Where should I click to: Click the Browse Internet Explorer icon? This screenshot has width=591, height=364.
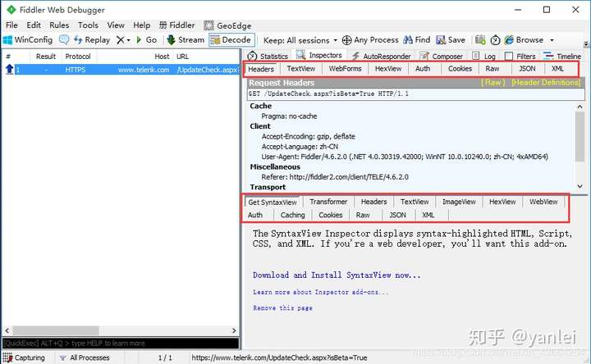point(509,40)
